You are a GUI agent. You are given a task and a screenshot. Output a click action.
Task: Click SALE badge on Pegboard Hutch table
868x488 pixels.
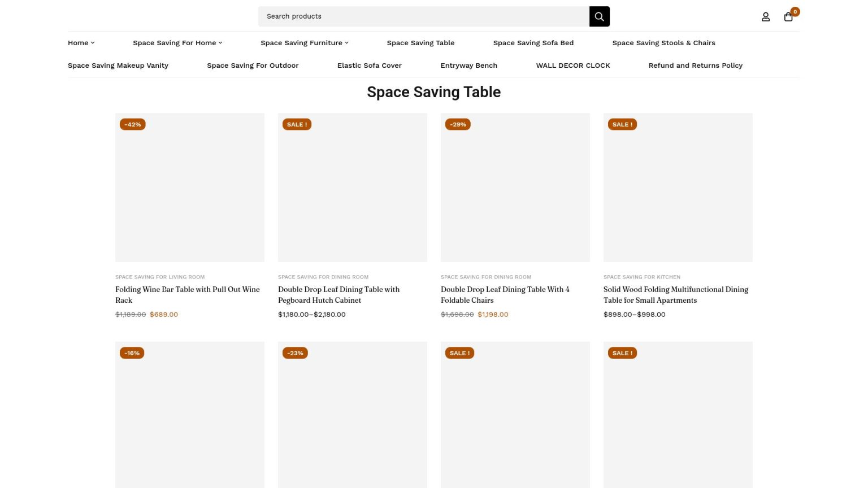click(x=297, y=124)
